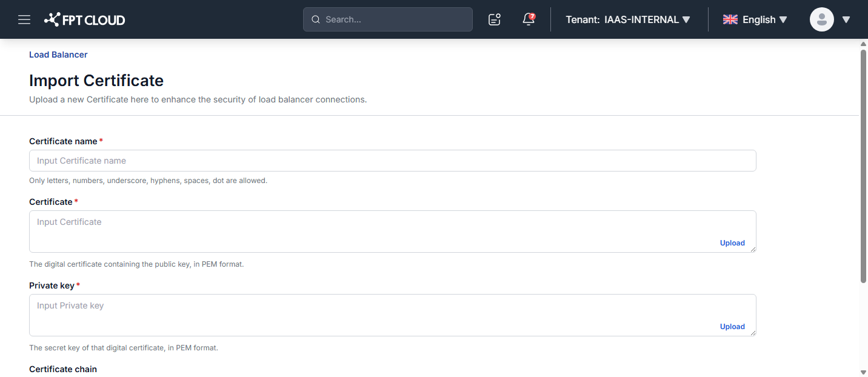Click the FPT Cloud logo

85,19
